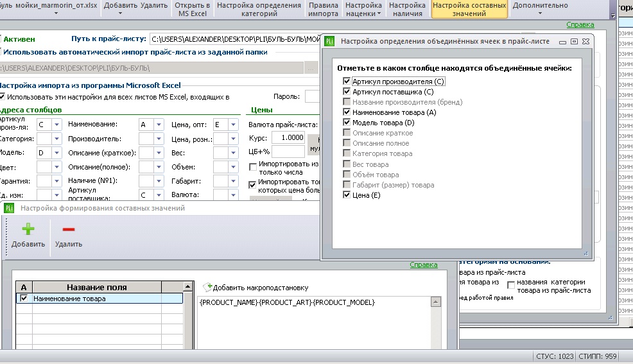Toggle Импортировать только числа checkbox
This screenshot has height=364, width=633.
pyautogui.click(x=253, y=167)
